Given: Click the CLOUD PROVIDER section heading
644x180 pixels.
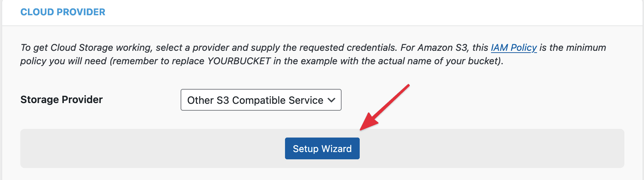Looking at the screenshot, I should (x=63, y=12).
